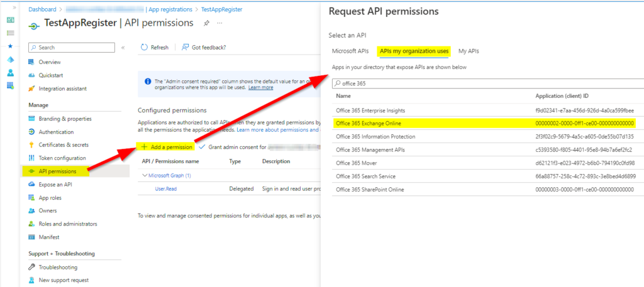The height and width of the screenshot is (287, 644).
Task: Open Token configuration in the sidebar
Action: coord(62,158)
